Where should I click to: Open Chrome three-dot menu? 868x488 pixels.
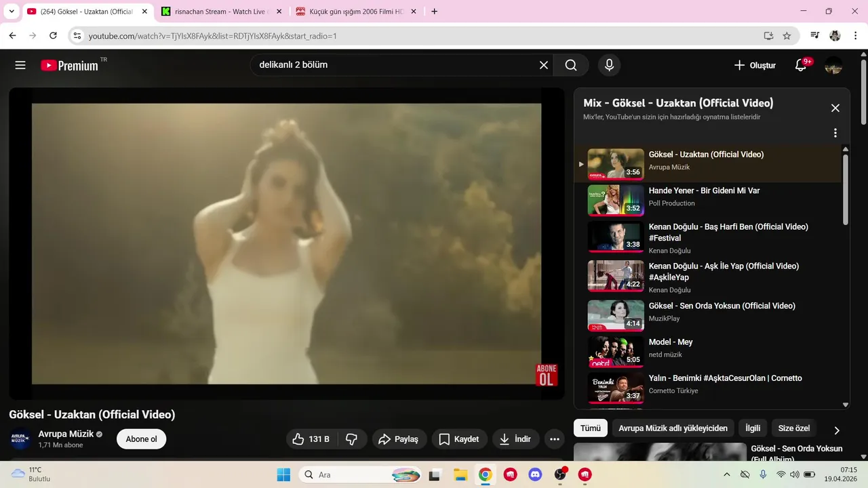(855, 35)
